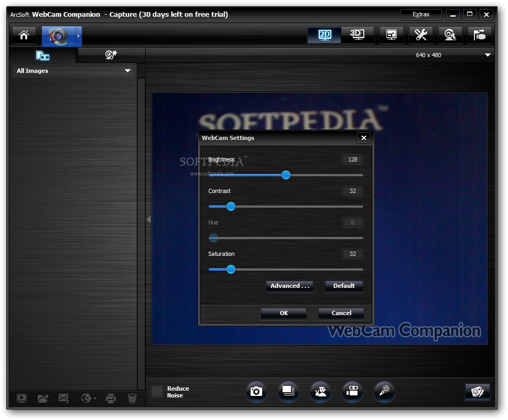The width and height of the screenshot is (508, 420).
Task: Open the Advanced... settings button
Action: tap(289, 286)
